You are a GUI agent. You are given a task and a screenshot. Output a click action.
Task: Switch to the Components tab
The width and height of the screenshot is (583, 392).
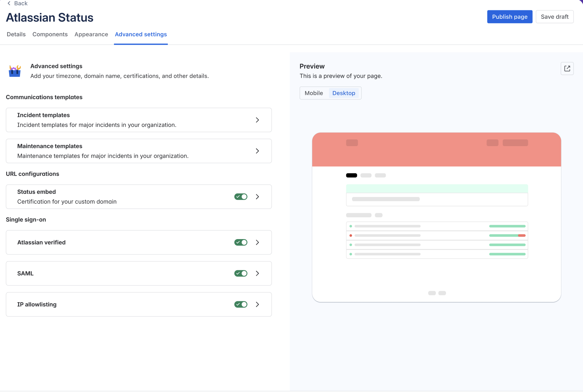tap(50, 34)
